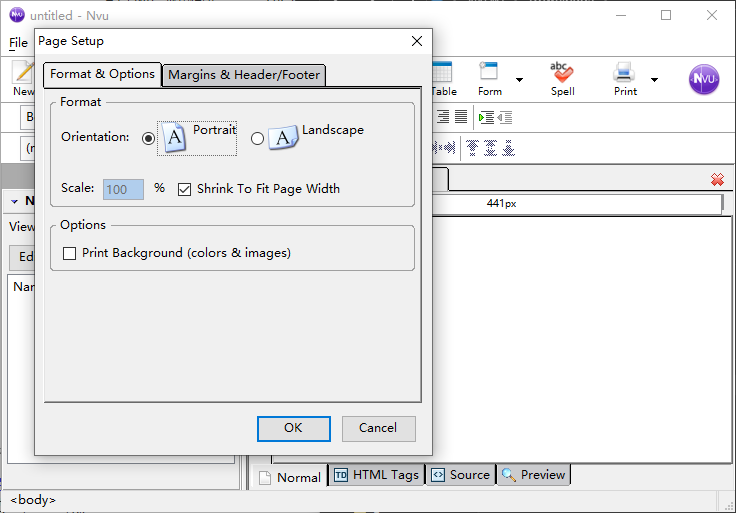Select the Portrait radio button
The height and width of the screenshot is (513, 736).
148,138
